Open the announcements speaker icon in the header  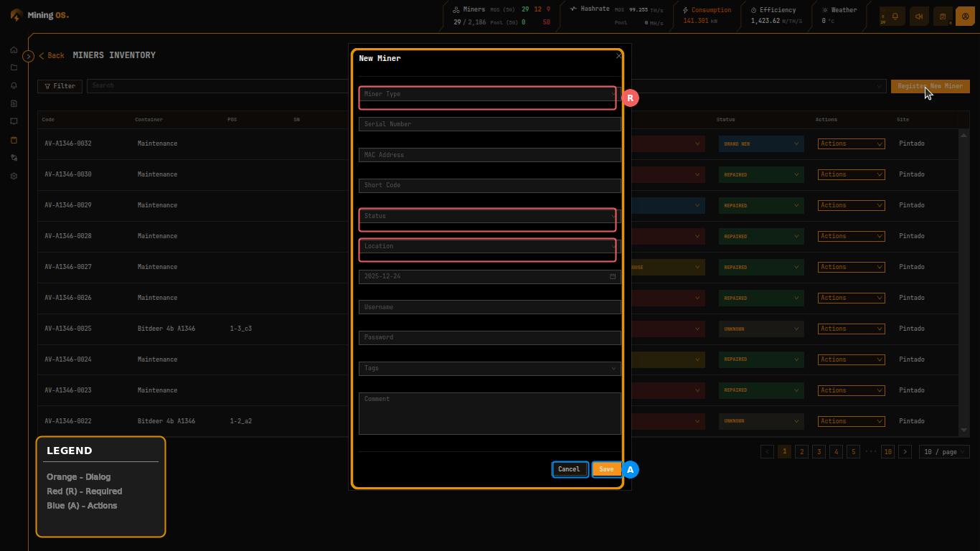[x=919, y=16]
